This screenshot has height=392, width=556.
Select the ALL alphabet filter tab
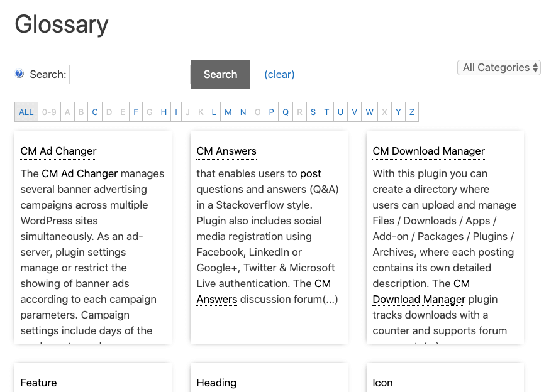pyautogui.click(x=26, y=112)
